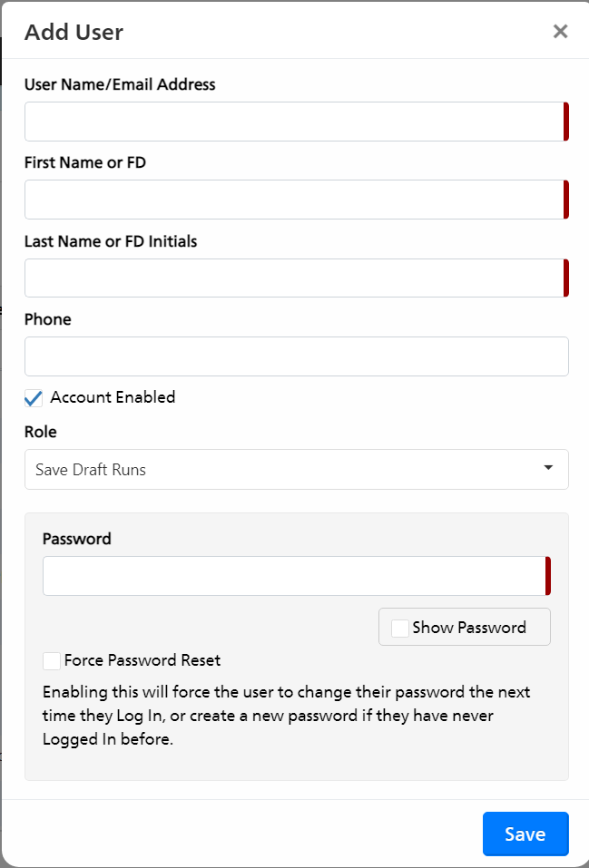589x868 pixels.
Task: Open the Save Draft Runs role dropdown
Action: [297, 470]
